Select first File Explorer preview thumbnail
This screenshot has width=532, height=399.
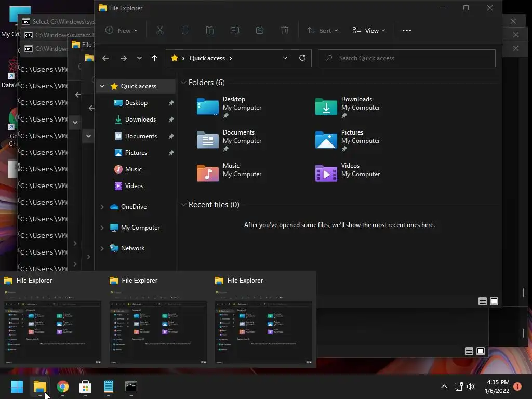[52, 327]
